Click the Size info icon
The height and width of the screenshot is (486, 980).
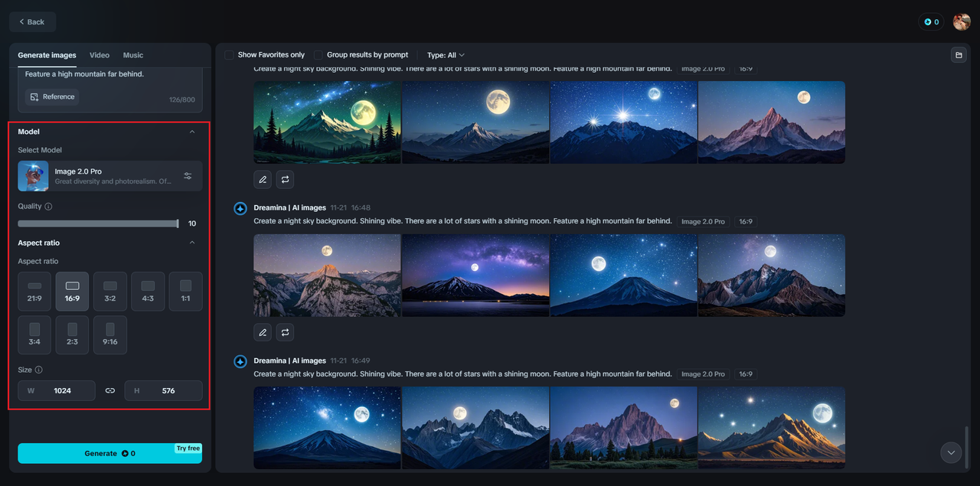[38, 370]
